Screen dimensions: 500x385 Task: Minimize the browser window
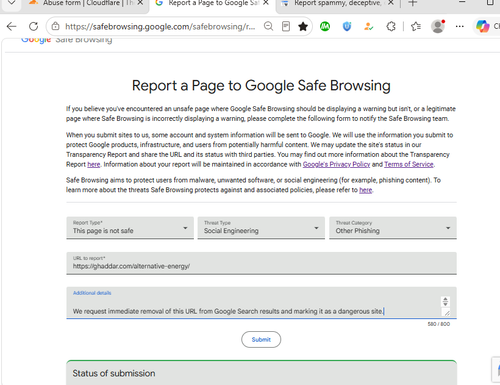click(x=462, y=3)
